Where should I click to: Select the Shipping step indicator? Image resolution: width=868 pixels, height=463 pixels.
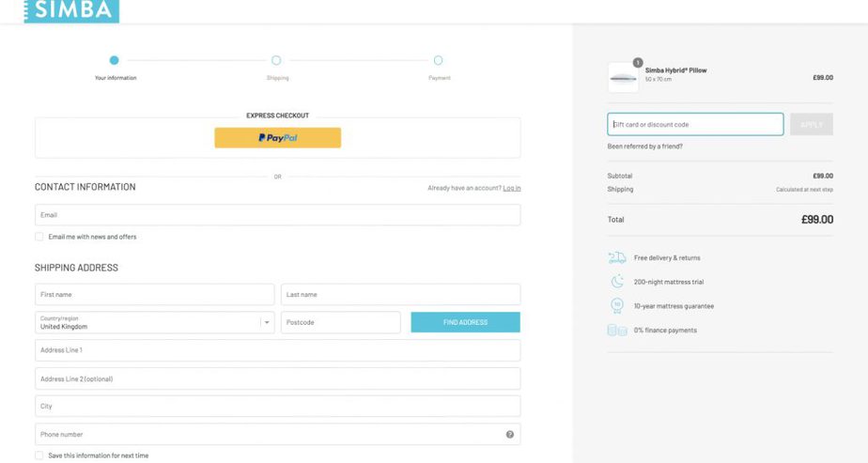click(276, 60)
